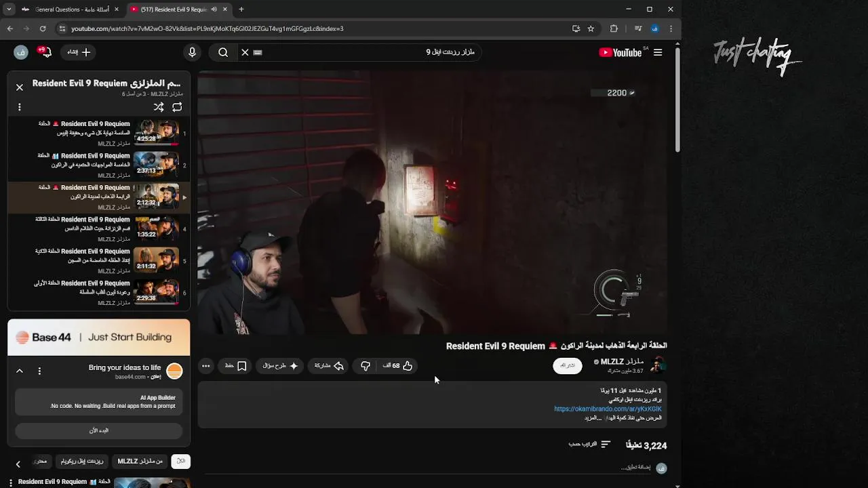Screen dimensions: 868x488
Task: Close the Resident Evil 9 playlist panel
Action: click(x=20, y=87)
